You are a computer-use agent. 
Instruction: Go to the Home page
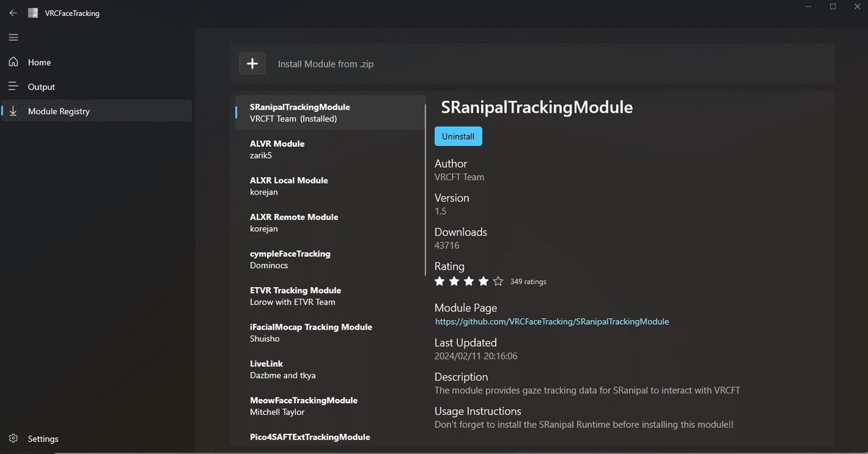click(39, 62)
